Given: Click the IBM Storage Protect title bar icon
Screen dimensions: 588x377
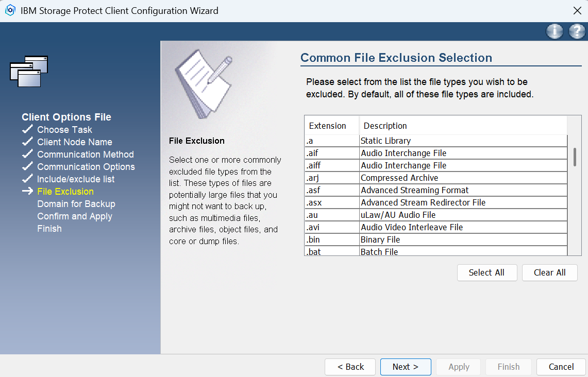Looking at the screenshot, I should (x=10, y=11).
